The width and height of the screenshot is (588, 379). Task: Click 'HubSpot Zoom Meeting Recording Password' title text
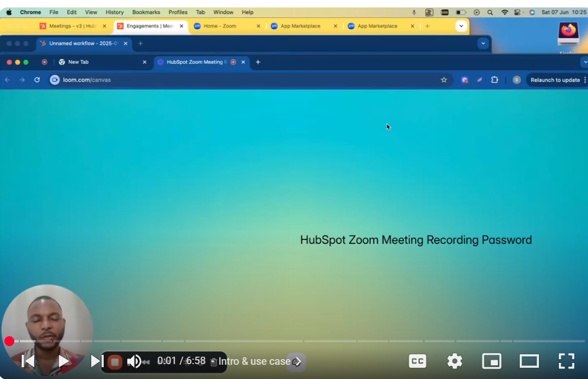pos(416,239)
